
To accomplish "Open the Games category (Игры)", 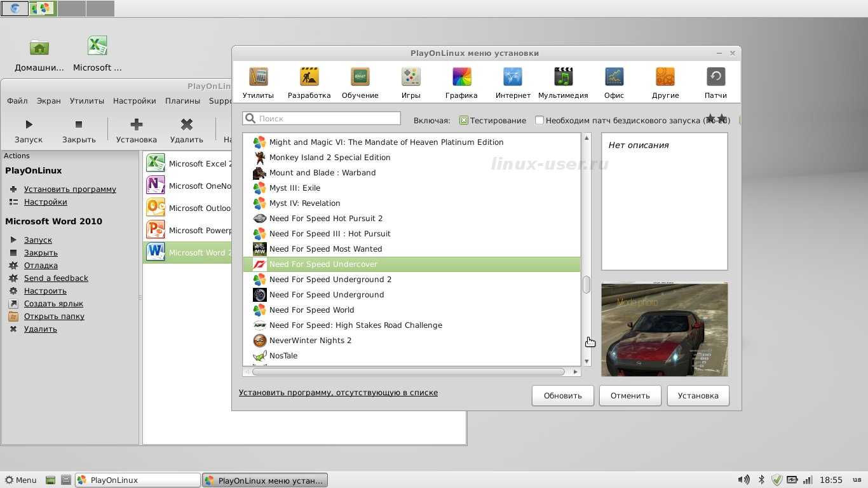I will (x=410, y=83).
